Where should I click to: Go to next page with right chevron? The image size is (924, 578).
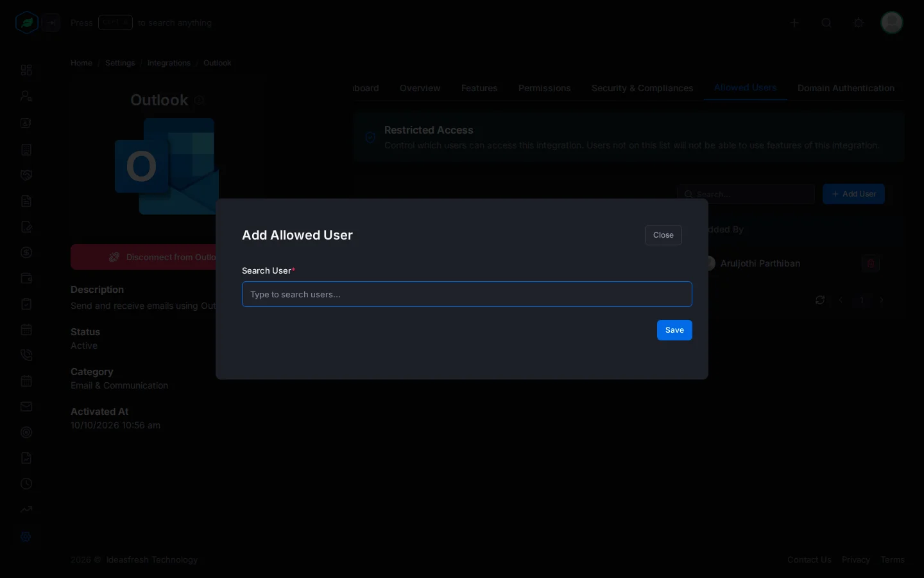[882, 300]
